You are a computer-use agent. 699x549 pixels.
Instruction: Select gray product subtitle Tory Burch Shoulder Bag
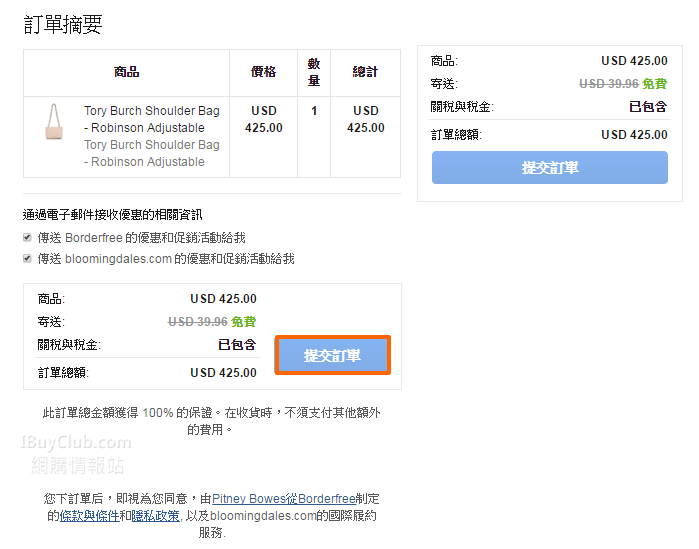point(152,153)
